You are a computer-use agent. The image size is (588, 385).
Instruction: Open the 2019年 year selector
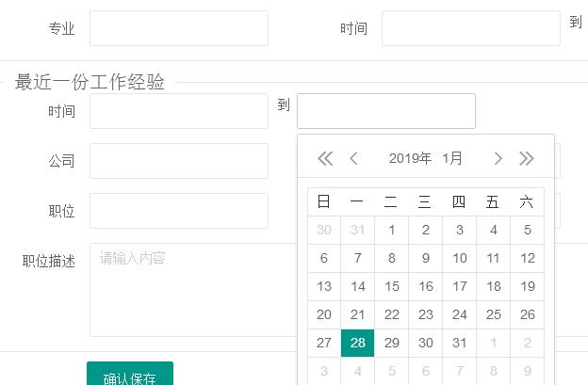(x=410, y=158)
